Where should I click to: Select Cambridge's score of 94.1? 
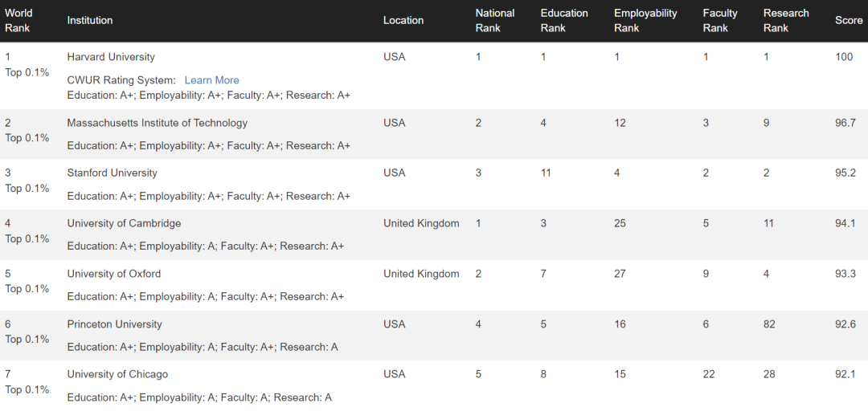click(x=845, y=223)
